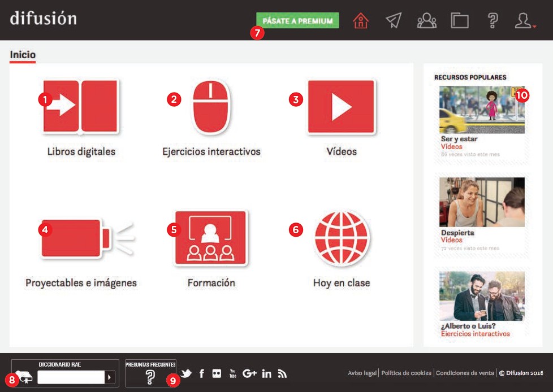Open Ejercicios interactivos mouse icon
Screen dimensions: 553x392
click(211, 107)
